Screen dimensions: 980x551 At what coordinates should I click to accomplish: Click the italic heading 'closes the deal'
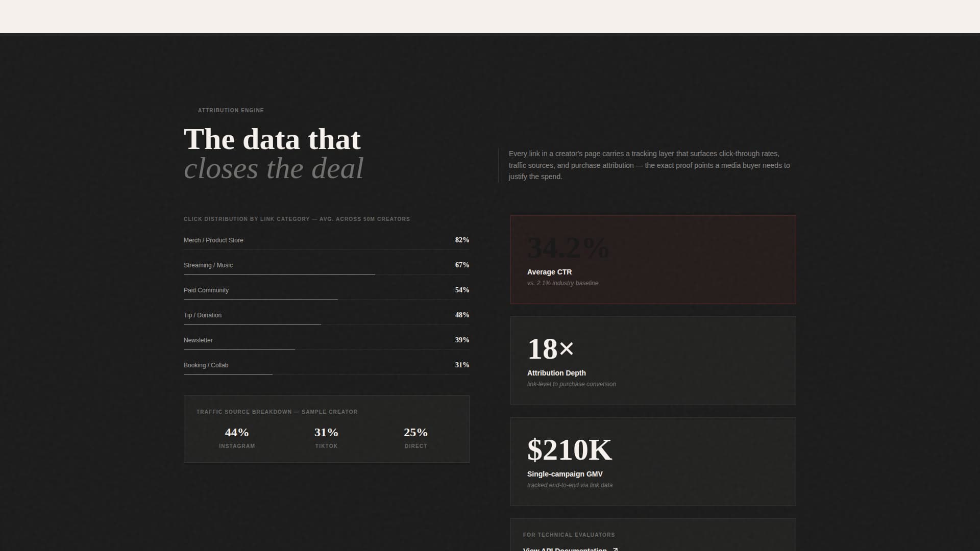(274, 168)
